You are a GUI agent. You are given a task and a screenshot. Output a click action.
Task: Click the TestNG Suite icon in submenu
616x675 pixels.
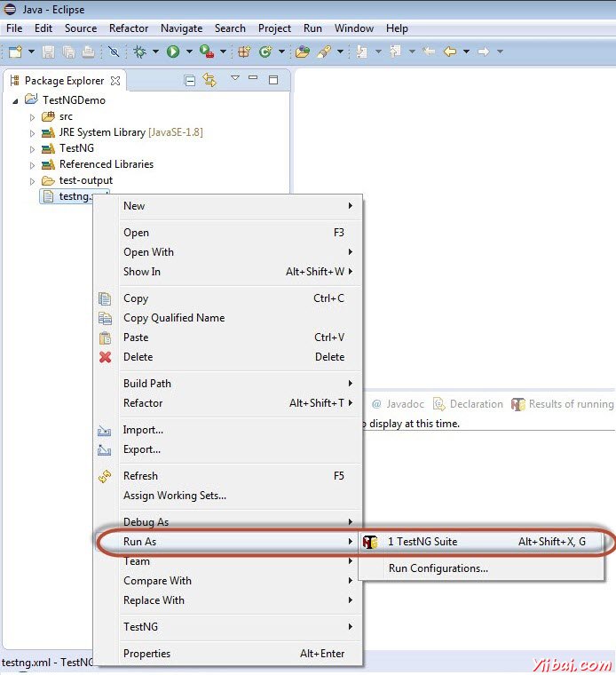[370, 542]
